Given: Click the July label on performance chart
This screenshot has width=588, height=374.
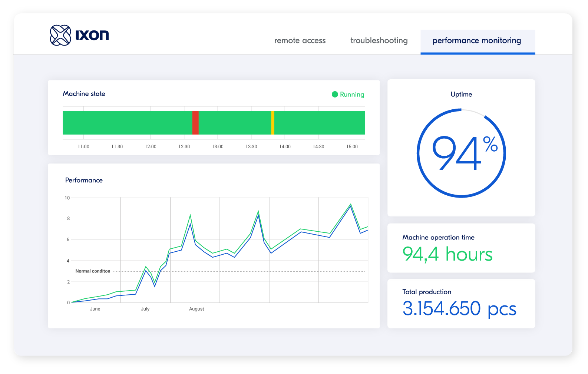Looking at the screenshot, I should (145, 309).
